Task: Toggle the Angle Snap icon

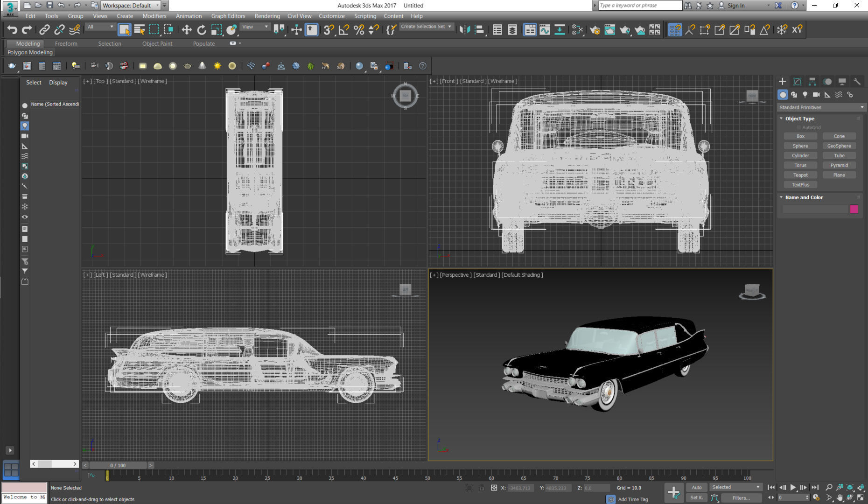Action: point(344,30)
